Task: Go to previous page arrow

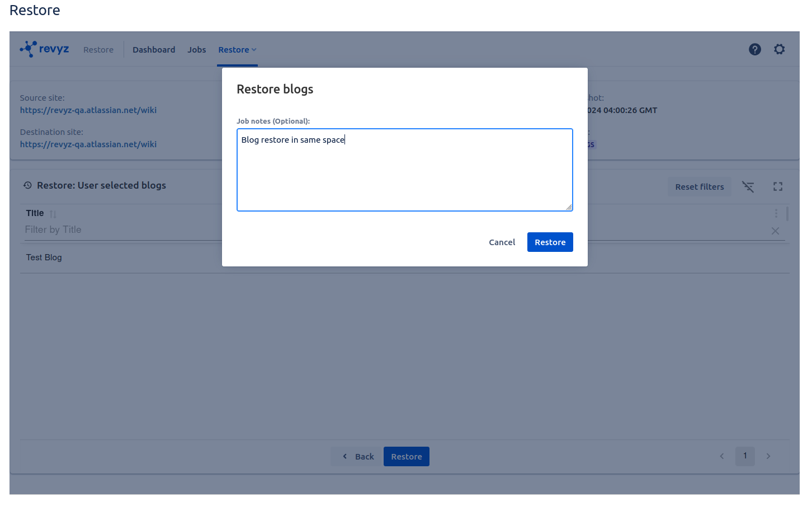Action: tap(721, 456)
